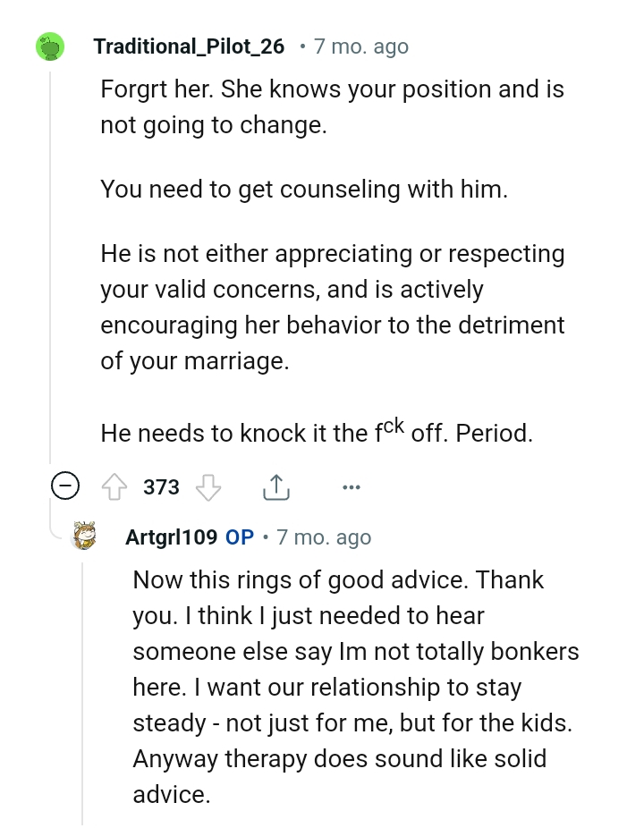Click the 373 vote count

tap(160, 486)
